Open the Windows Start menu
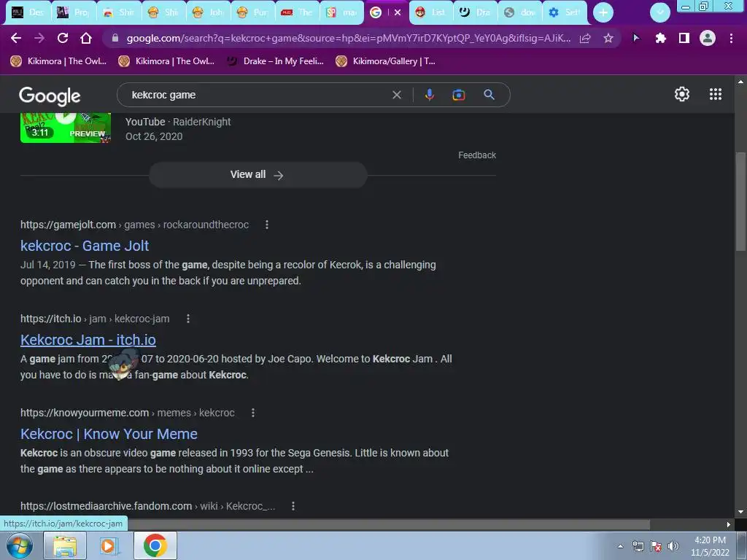This screenshot has height=560, width=747. pos(19,545)
